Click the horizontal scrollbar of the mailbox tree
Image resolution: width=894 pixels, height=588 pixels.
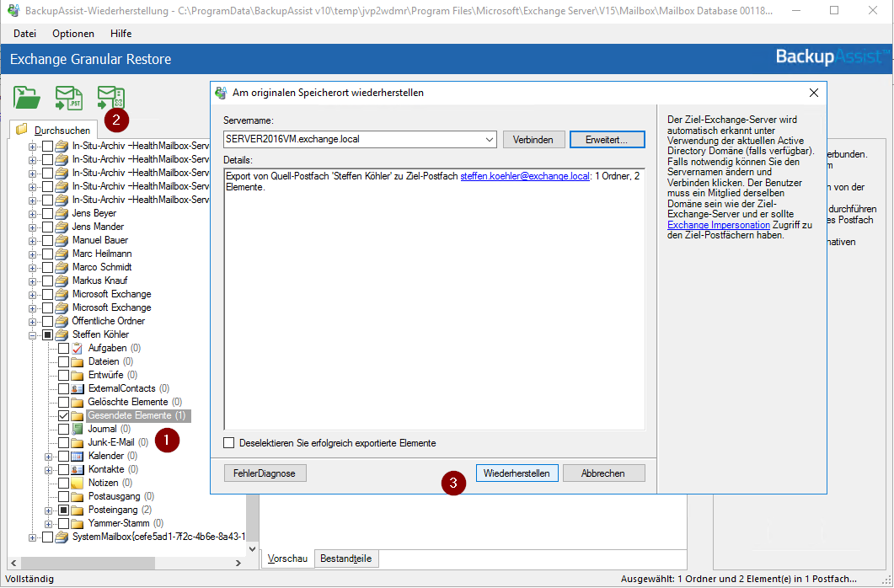click(126, 563)
